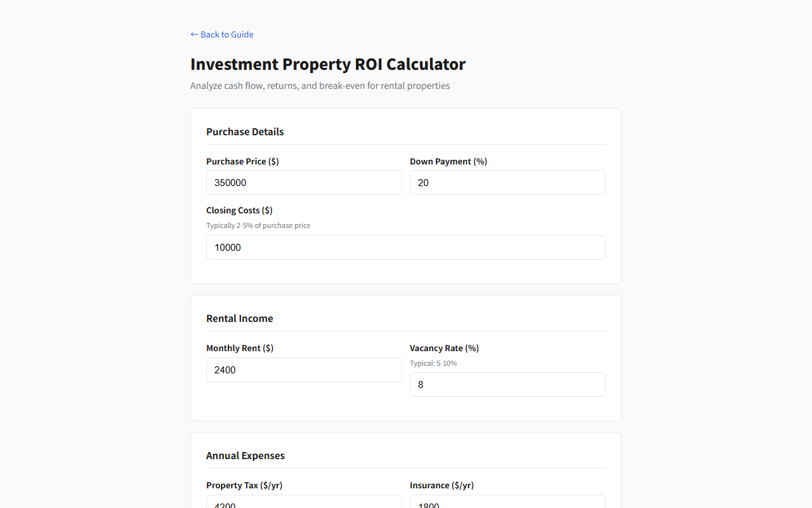The height and width of the screenshot is (508, 812).
Task: Click the Monthly Rent ($) label
Action: 240,348
